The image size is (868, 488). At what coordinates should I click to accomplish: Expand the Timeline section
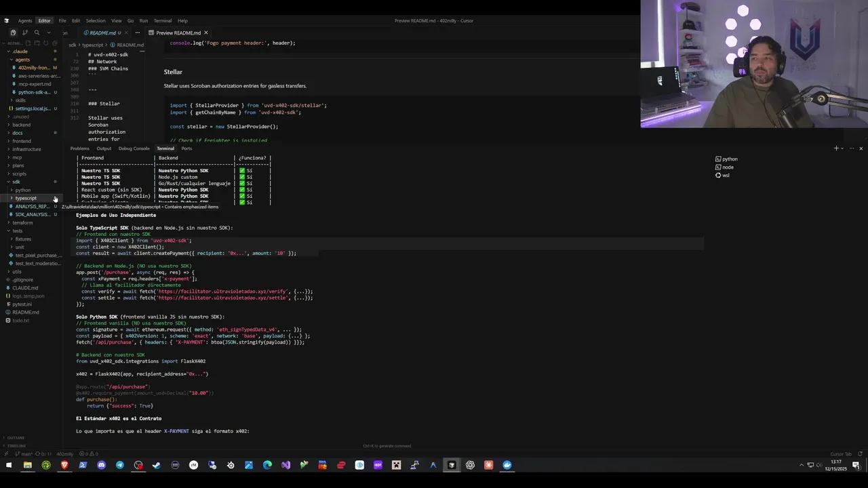click(x=16, y=445)
